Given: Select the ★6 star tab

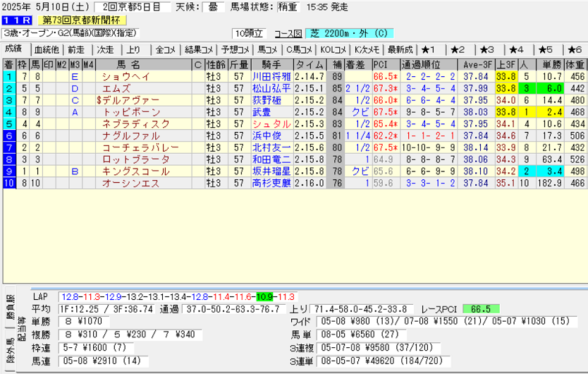Looking at the screenshot, I should (574, 49).
